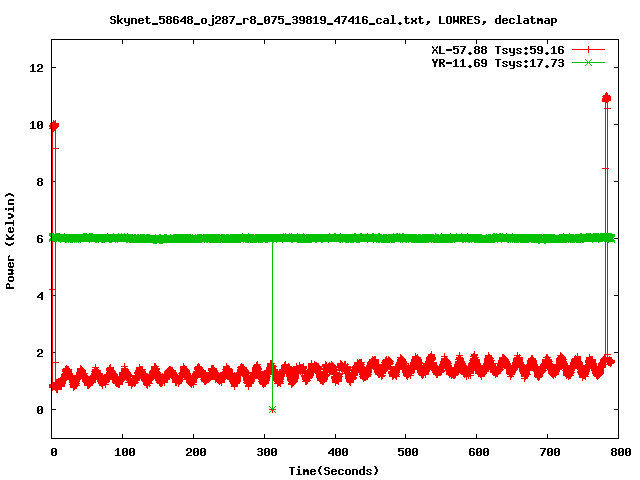Click the x-axis tick label 600

click(479, 452)
